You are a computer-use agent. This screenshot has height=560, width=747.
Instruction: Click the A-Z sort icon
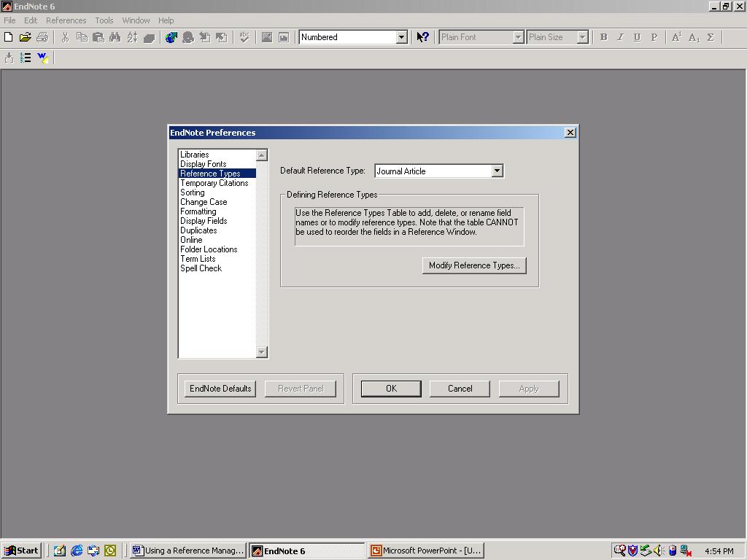pyautogui.click(x=132, y=37)
